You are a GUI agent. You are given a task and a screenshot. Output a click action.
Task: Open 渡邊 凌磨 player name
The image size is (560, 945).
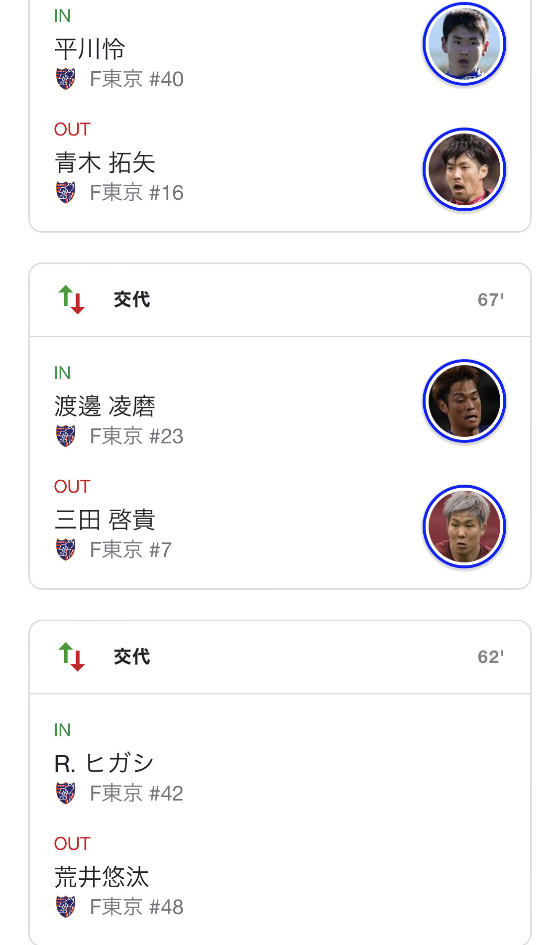pos(105,406)
